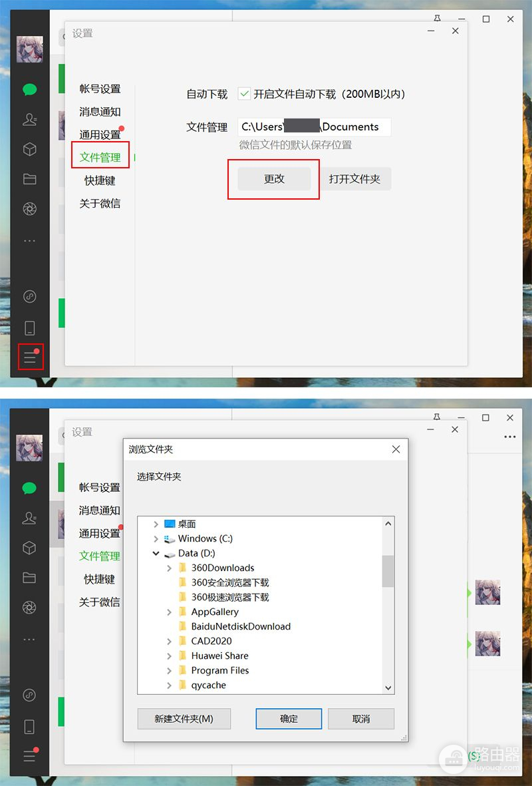
Task: Open 通用设置 tab in upper screenshot
Action: 100,134
